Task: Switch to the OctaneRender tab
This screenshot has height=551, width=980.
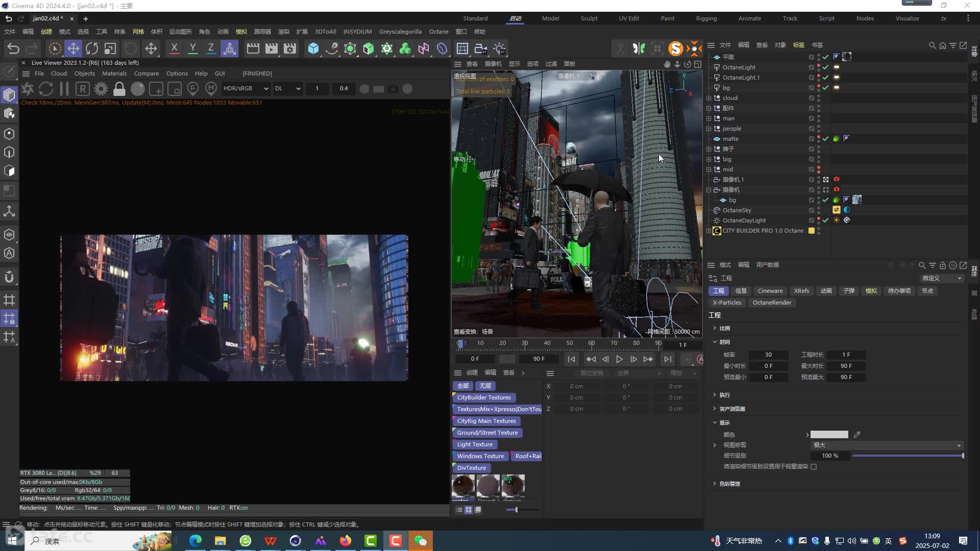Action: coord(772,303)
